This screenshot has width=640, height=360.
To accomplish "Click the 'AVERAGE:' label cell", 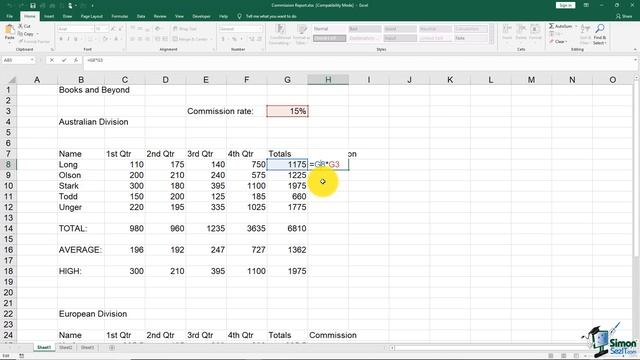I will (81, 250).
